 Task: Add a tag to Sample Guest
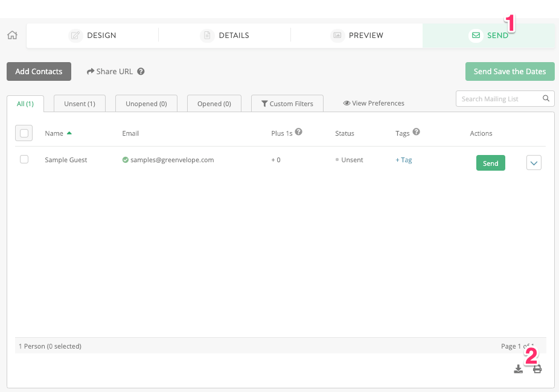point(403,160)
